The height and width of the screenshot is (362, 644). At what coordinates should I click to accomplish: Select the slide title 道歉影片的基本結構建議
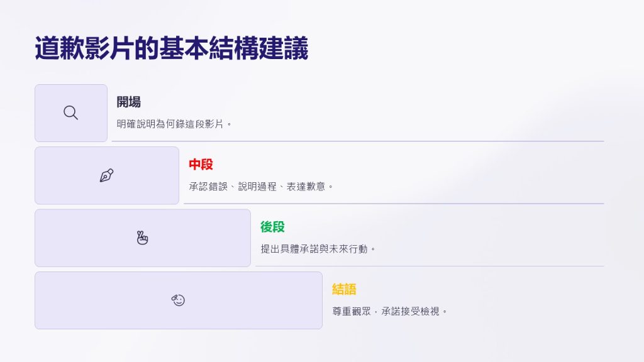(171, 48)
